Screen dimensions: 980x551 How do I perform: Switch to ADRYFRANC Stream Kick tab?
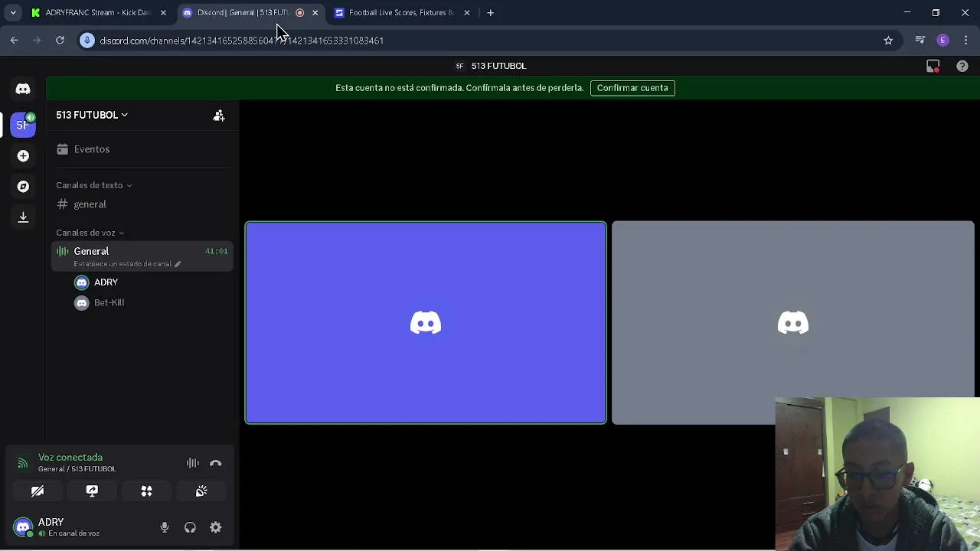tap(98, 13)
